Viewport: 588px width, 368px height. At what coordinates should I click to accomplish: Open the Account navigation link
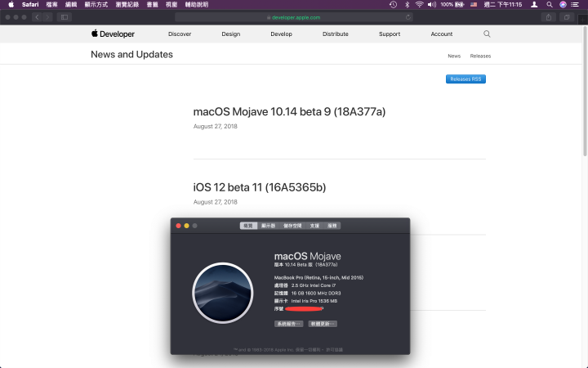pos(441,34)
